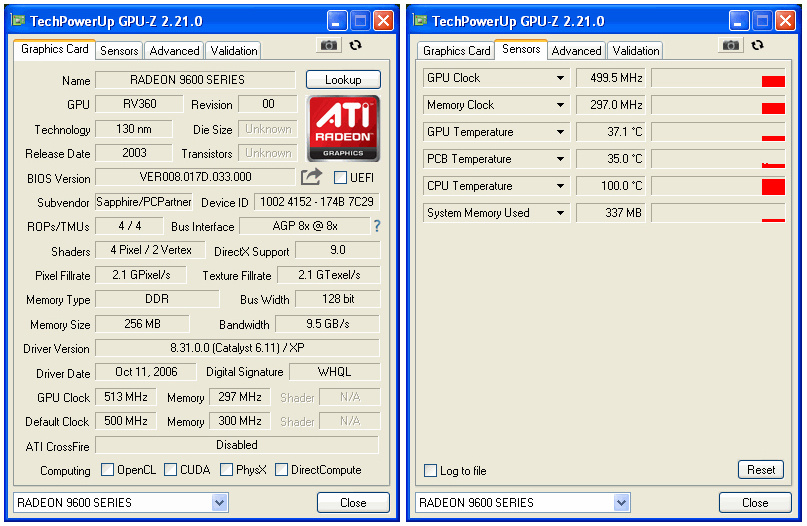Click the Bus Interface question mark icon

(x=377, y=226)
